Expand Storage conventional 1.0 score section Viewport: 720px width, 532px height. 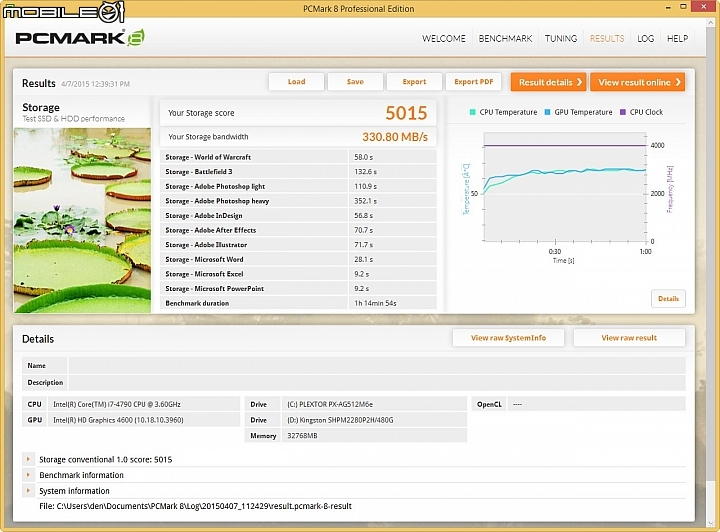28,459
